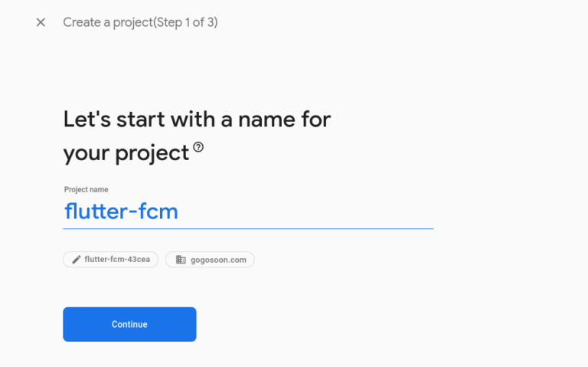Click the 'flutter-fcm-43cea' ID text
The height and width of the screenshot is (367, 588).
click(117, 260)
